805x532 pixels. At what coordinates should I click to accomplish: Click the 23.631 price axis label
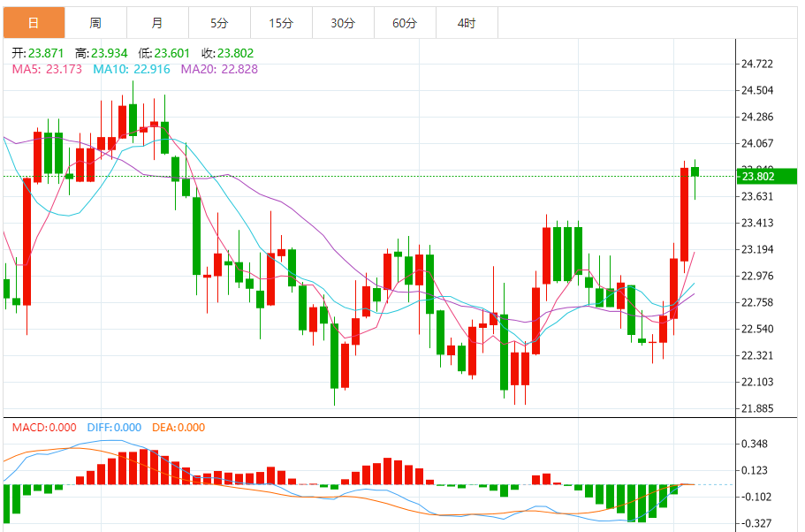757,197
